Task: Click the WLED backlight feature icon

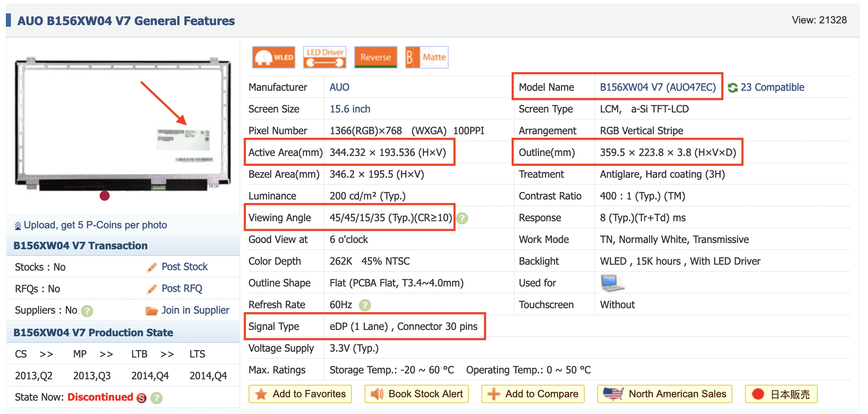Action: click(x=273, y=57)
